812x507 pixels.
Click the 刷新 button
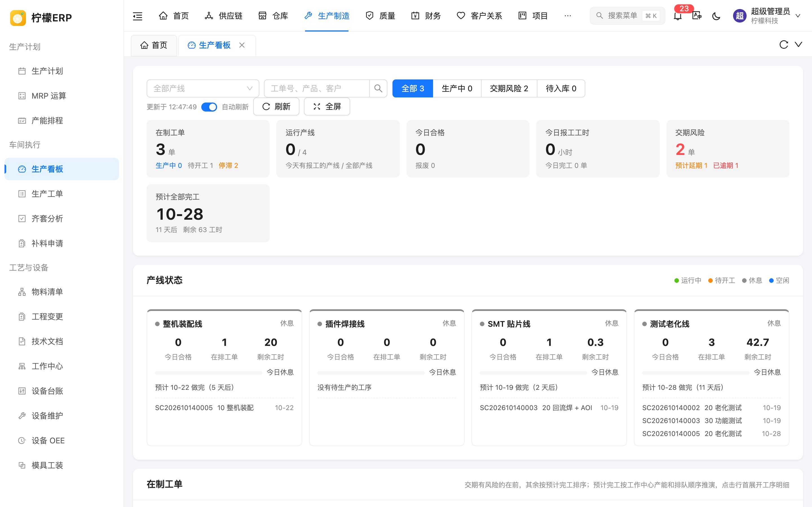pyautogui.click(x=276, y=107)
